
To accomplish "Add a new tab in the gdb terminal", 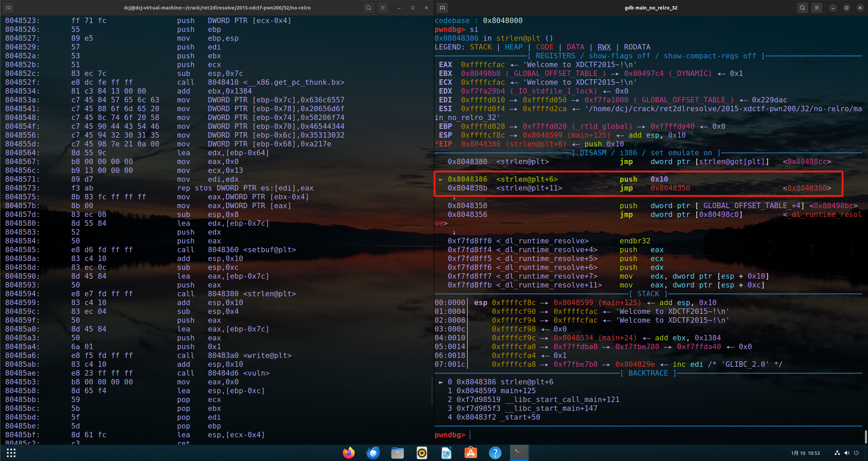I will [443, 8].
